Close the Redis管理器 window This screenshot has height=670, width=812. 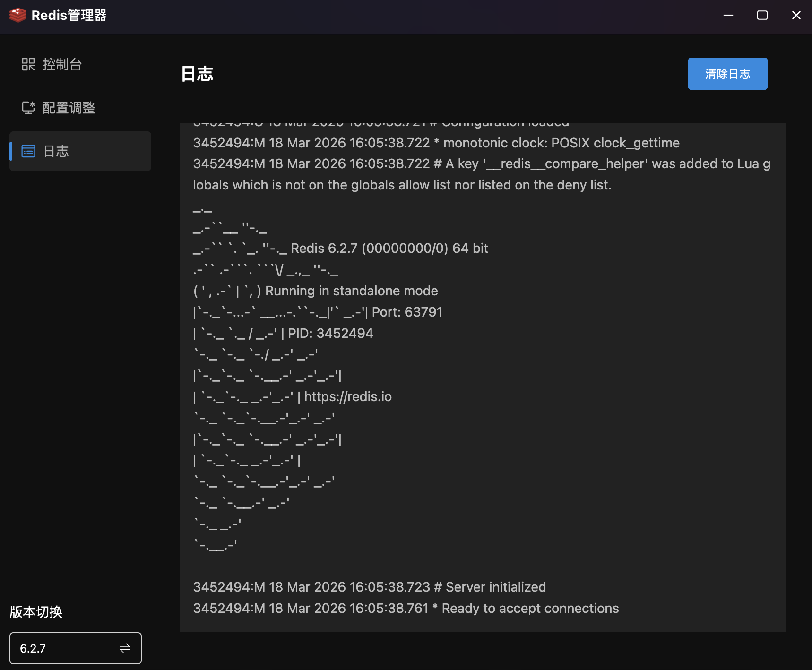pyautogui.click(x=796, y=15)
